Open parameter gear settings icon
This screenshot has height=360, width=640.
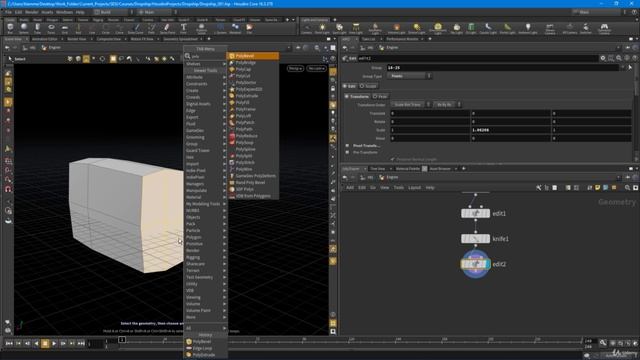click(603, 58)
